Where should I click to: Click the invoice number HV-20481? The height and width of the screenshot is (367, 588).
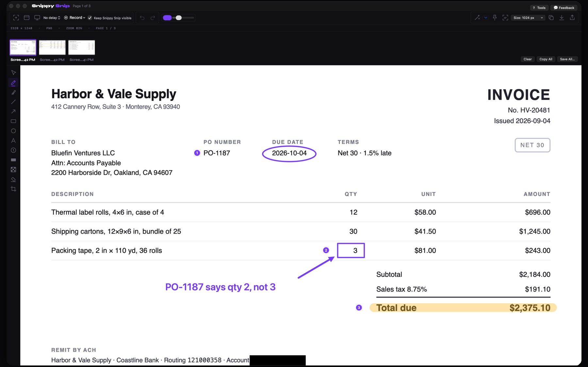click(x=535, y=110)
